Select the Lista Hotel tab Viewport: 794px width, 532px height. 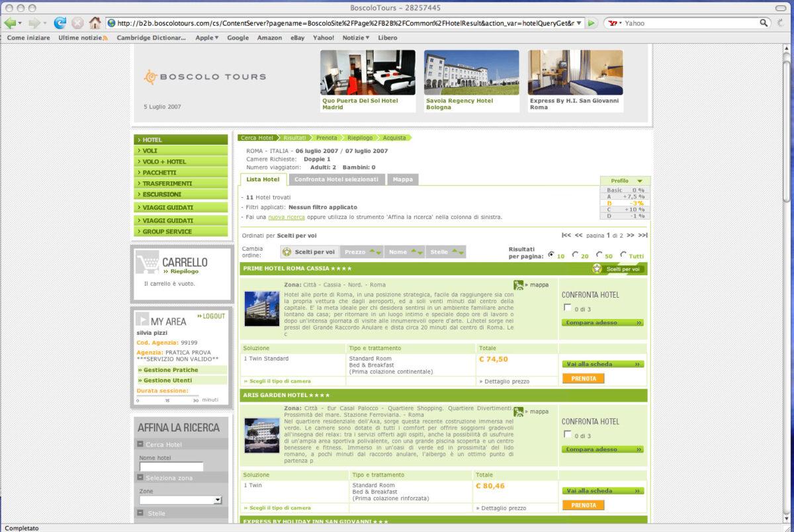[x=263, y=179]
